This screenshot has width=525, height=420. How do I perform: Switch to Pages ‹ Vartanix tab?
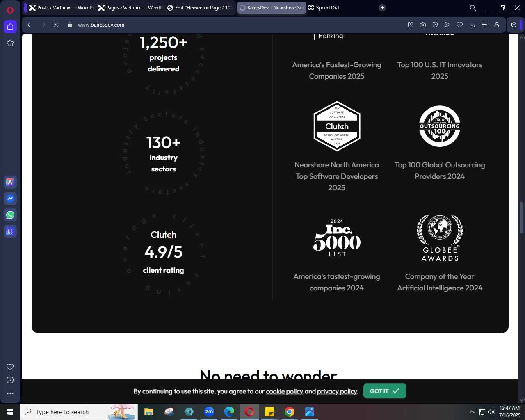130,8
